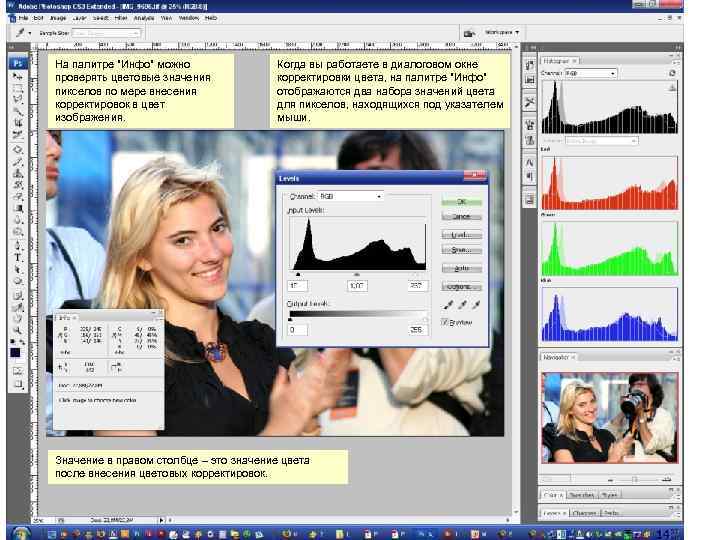Open the Layer menu
Image resolution: width=720 pixels, height=540 pixels.
[79, 18]
